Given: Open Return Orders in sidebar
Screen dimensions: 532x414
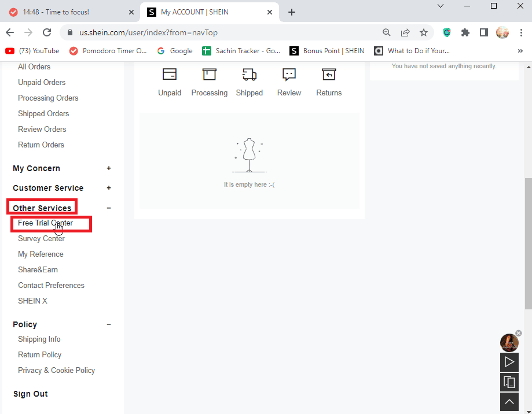Looking at the screenshot, I should pos(41,145).
